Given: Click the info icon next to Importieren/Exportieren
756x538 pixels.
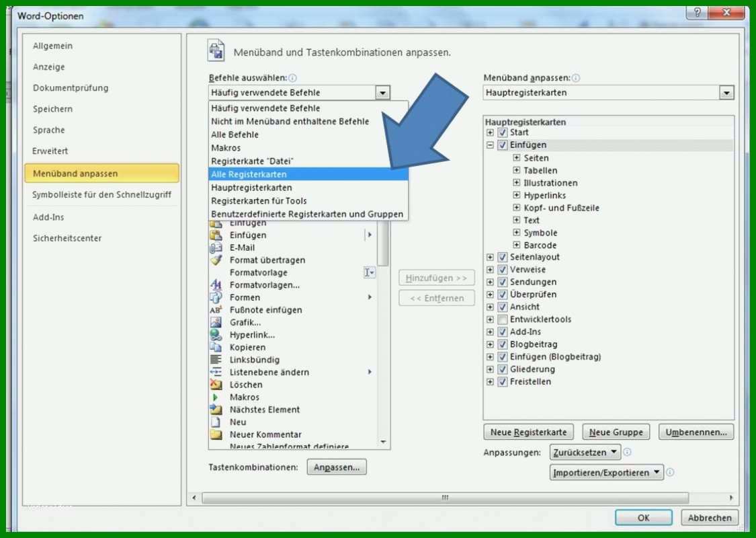Looking at the screenshot, I should click(x=670, y=472).
